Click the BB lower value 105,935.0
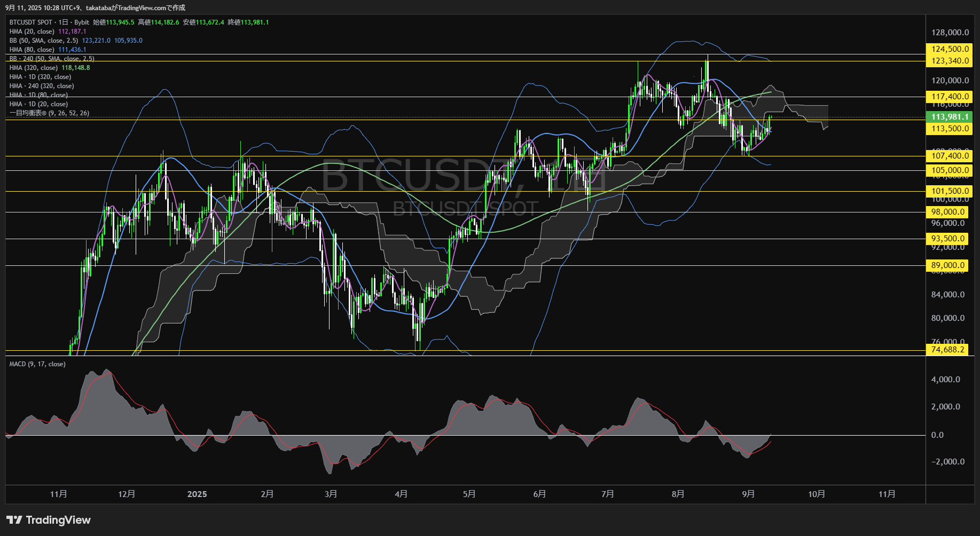980x536 pixels. (128, 41)
